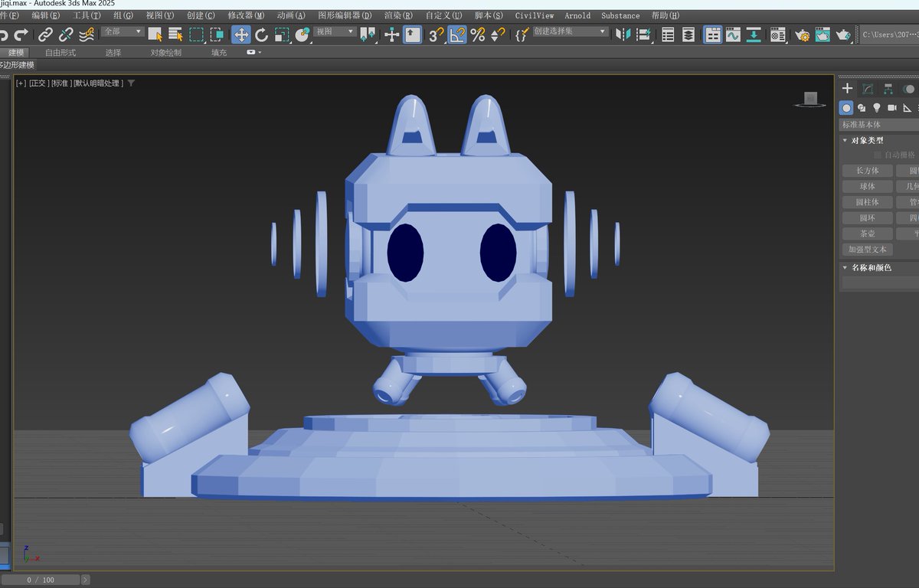919x588 pixels.
Task: Click the Mirror tool icon
Action: (x=623, y=34)
